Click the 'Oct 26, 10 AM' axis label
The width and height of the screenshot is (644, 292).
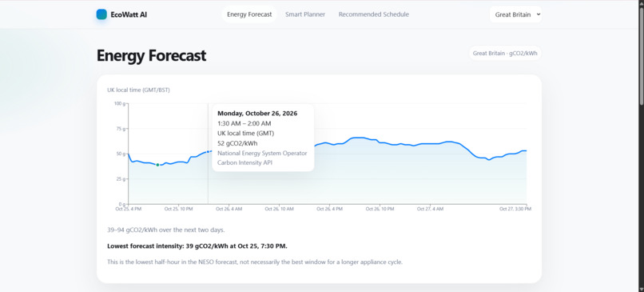pos(280,209)
